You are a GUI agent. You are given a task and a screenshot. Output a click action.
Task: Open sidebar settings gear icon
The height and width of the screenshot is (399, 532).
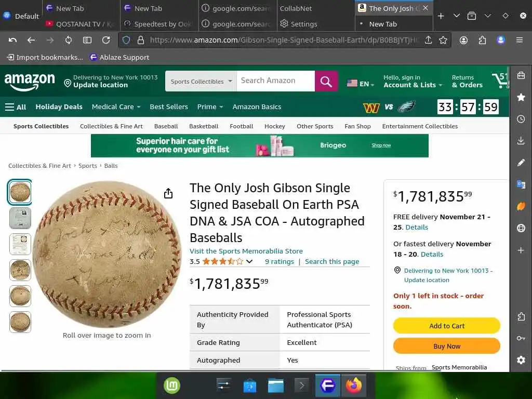click(x=521, y=360)
